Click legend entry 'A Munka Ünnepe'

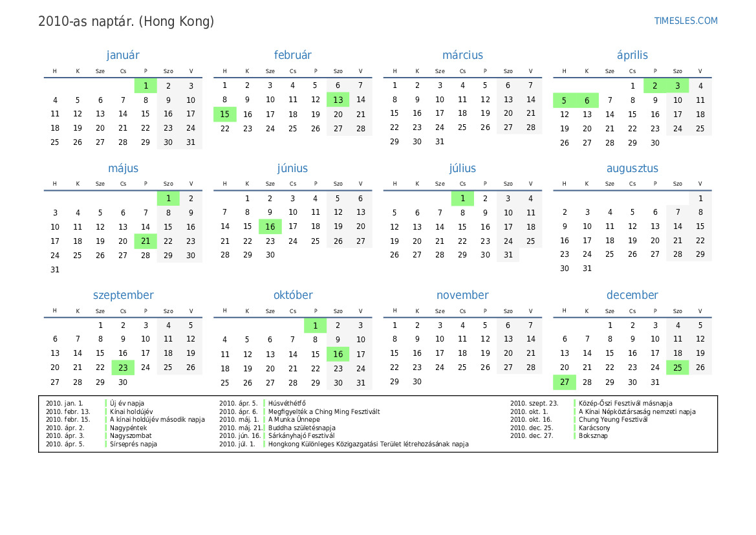coord(294,420)
